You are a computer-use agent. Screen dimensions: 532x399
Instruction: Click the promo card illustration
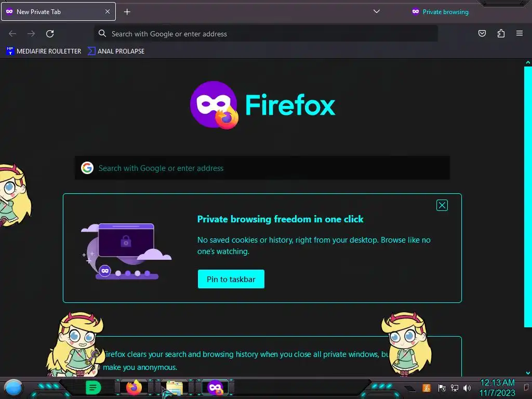click(x=126, y=251)
